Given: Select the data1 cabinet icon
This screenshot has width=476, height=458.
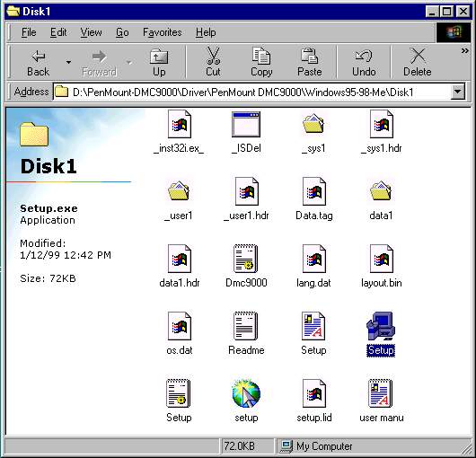Looking at the screenshot, I should (381, 191).
